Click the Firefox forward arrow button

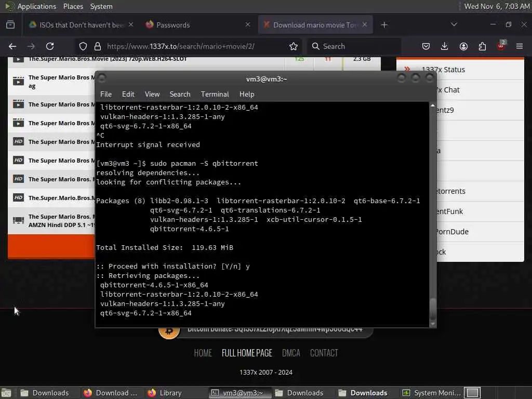[x=31, y=46]
